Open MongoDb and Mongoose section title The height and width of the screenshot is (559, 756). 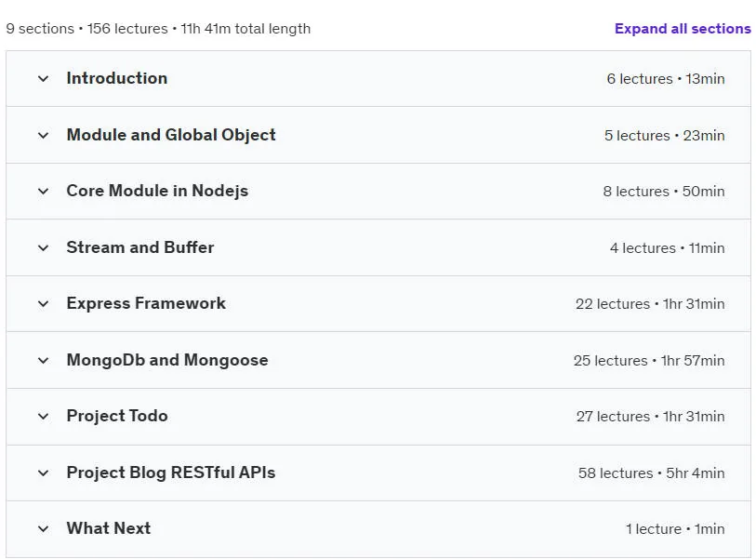(167, 360)
